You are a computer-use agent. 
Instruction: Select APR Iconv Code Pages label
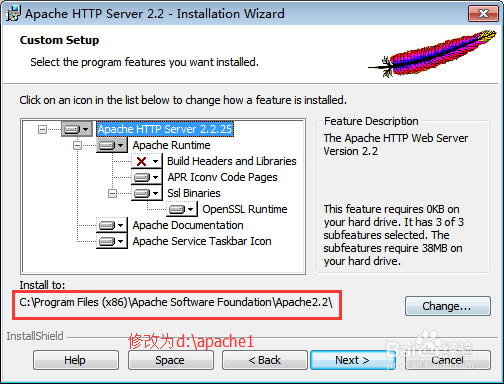222,177
